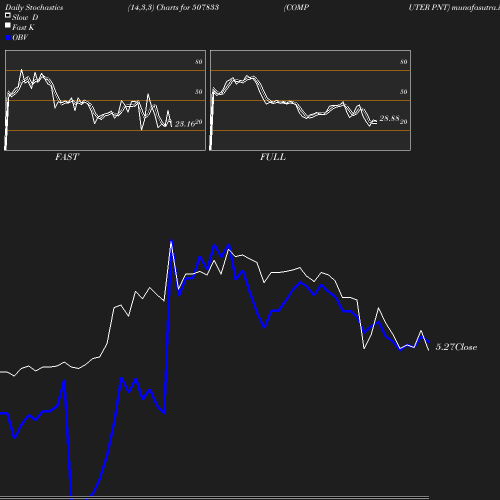500x500 pixels.
Task: Select the 'OBV' legend label
Action: pyautogui.click(x=20, y=37)
